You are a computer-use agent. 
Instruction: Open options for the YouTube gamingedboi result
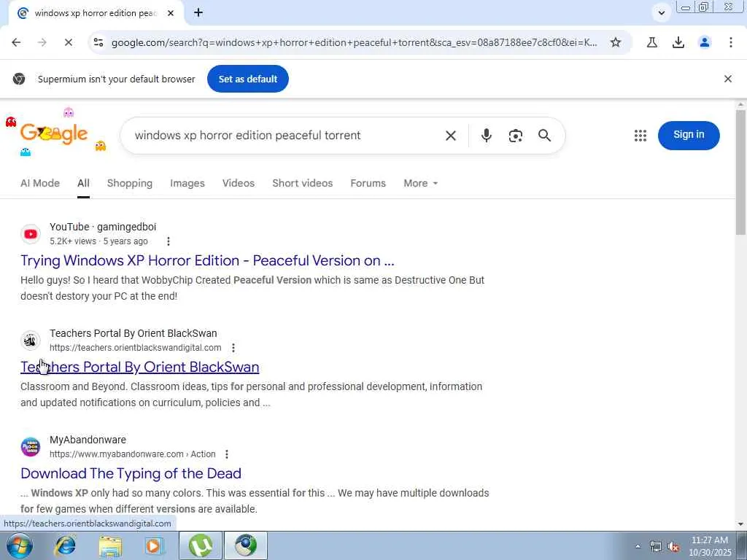coord(169,241)
